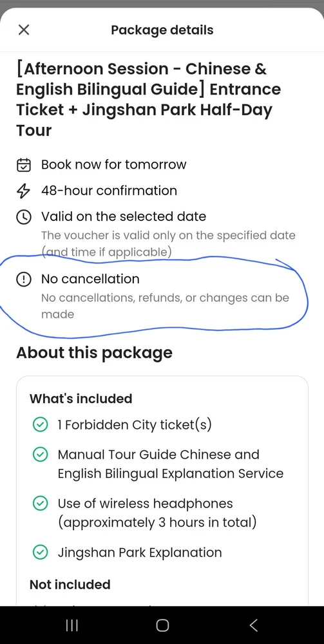Tap the 48-hour confirmation label
The height and width of the screenshot is (644, 324).
(x=110, y=191)
